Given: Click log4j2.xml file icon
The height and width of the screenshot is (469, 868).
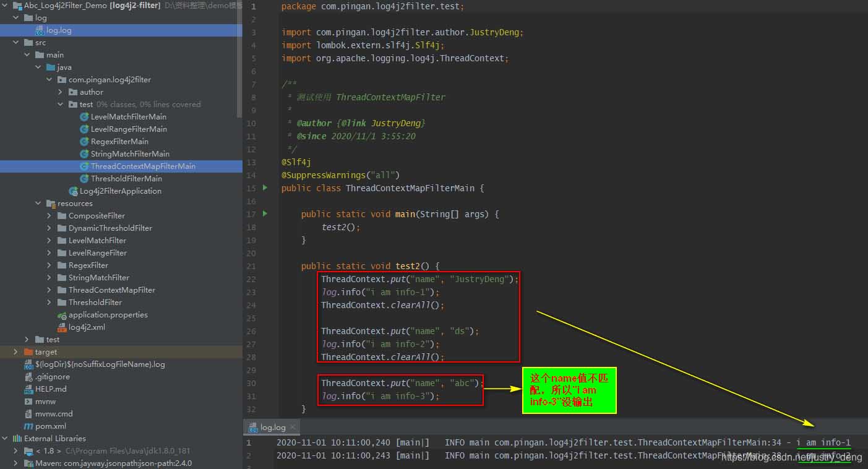Looking at the screenshot, I should [x=62, y=327].
